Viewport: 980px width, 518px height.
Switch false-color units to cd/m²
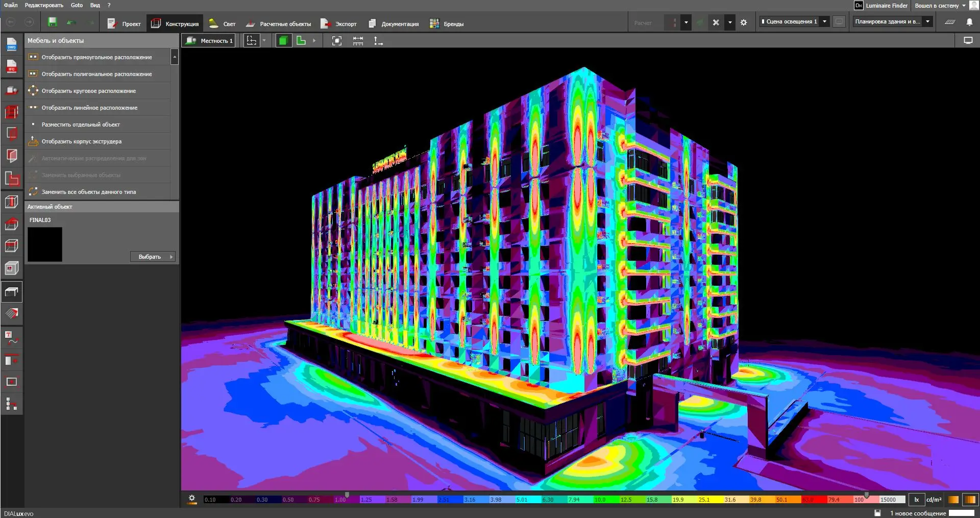coord(934,500)
